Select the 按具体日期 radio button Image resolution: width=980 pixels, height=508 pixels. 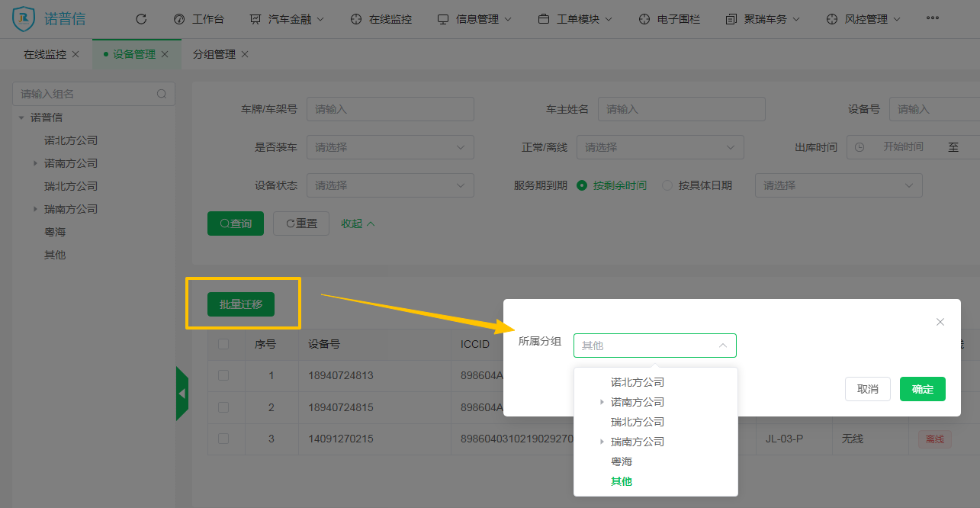[667, 185]
